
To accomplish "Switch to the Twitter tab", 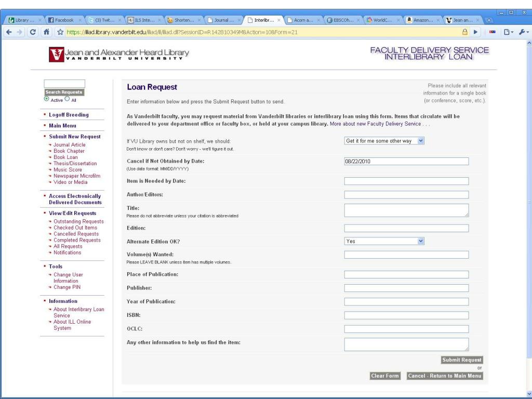I will point(104,20).
